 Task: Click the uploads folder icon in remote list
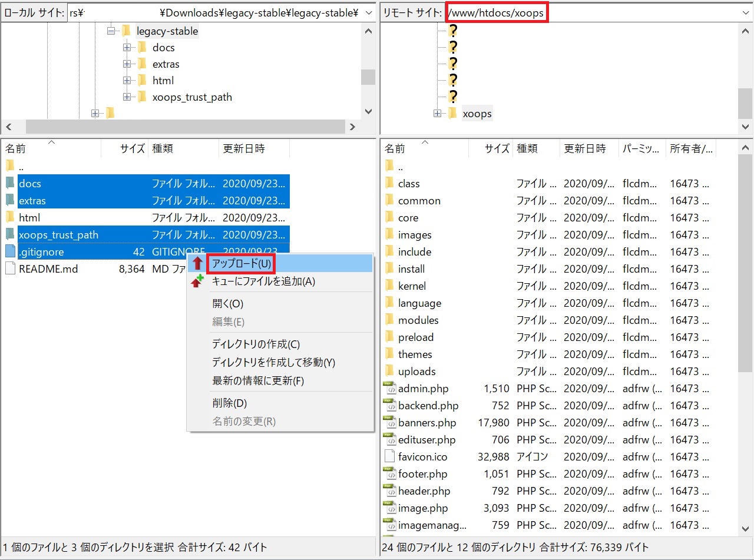389,371
